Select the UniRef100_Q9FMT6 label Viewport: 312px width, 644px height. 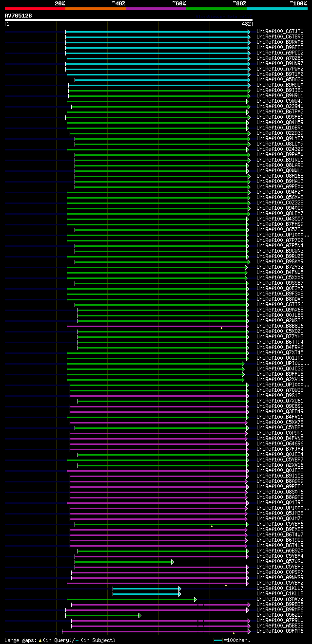[x=280, y=631]
